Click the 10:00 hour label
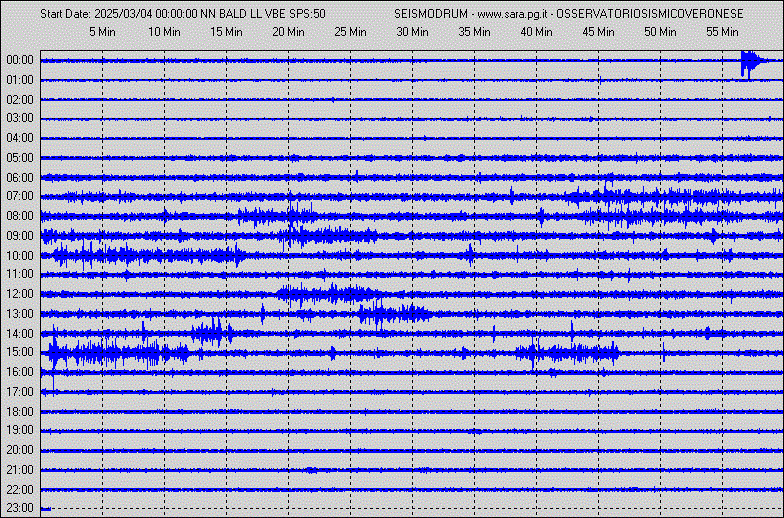 point(20,256)
